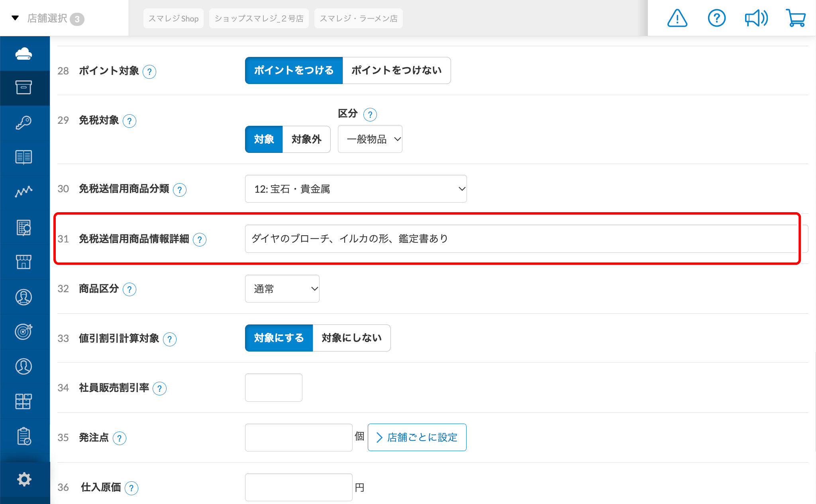Screen dimensions: 816x504
Task: Select the スマレジ・ラーメン店 store tag
Action: pyautogui.click(x=359, y=18)
